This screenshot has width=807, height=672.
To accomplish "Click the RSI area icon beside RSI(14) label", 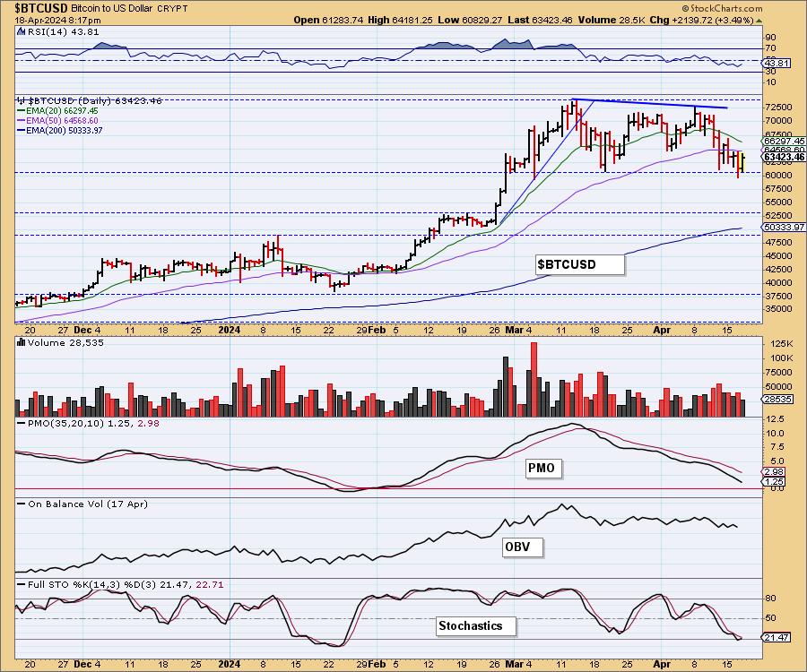I will pyautogui.click(x=22, y=31).
